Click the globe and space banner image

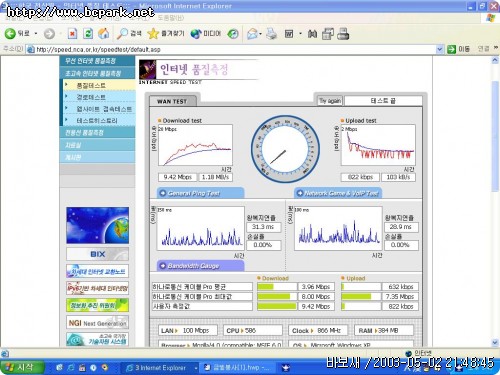(x=97, y=225)
